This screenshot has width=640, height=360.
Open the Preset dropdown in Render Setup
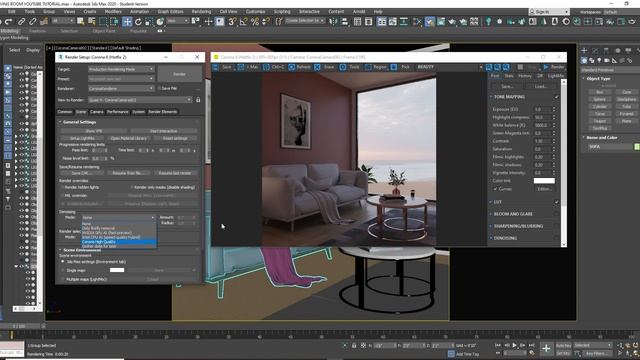(121, 79)
